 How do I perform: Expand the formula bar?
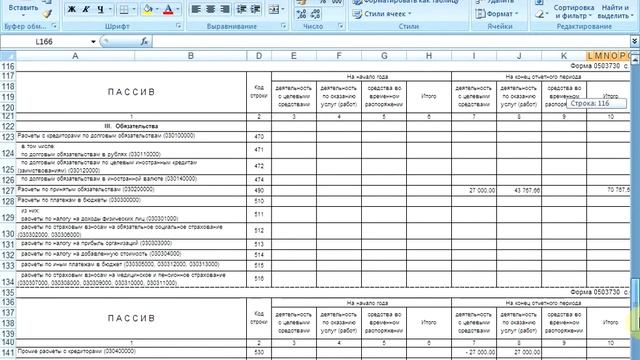pos(635,41)
